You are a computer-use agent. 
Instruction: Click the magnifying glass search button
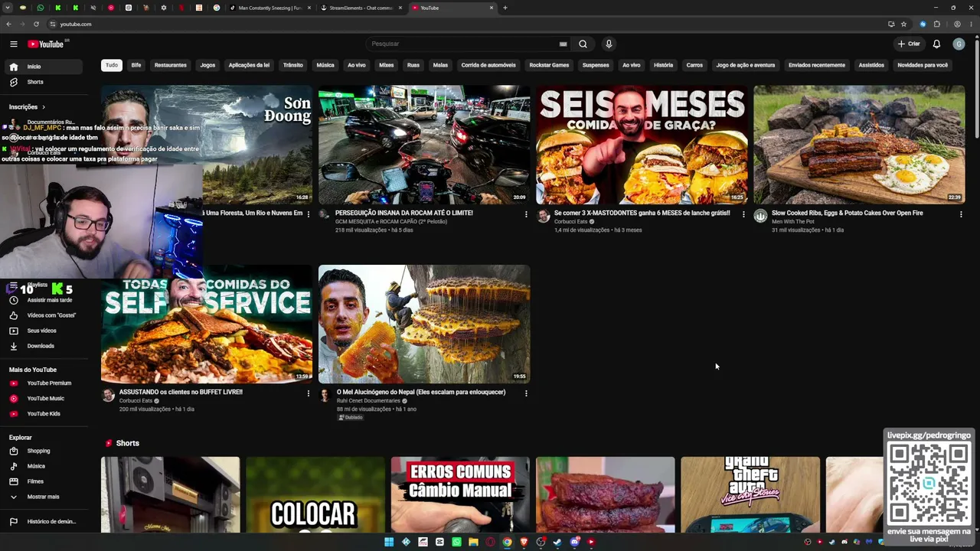[x=583, y=44]
